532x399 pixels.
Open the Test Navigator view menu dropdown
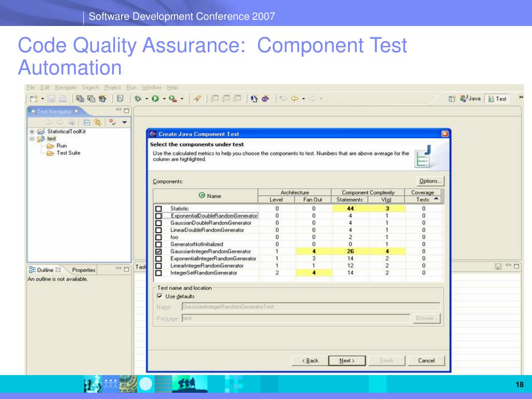(x=124, y=123)
